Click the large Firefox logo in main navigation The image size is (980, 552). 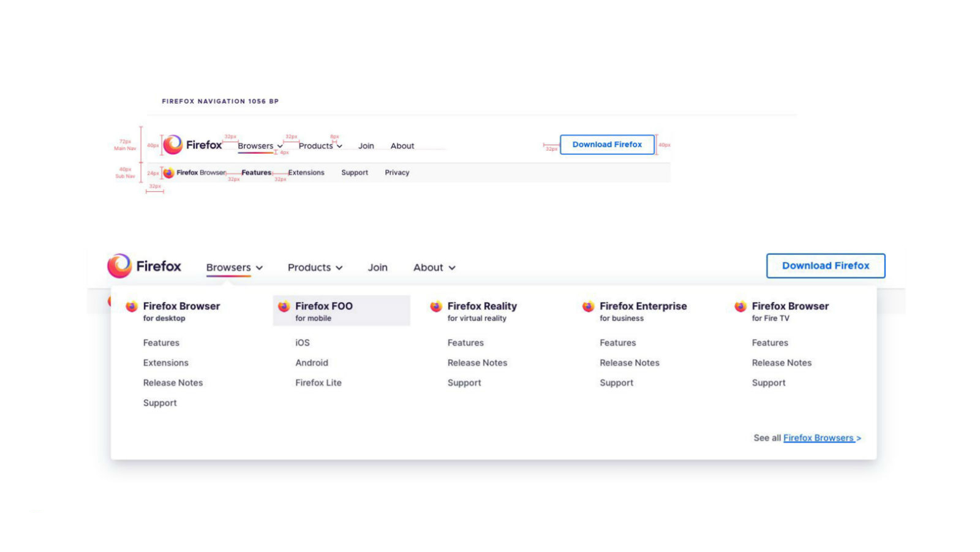coord(119,266)
